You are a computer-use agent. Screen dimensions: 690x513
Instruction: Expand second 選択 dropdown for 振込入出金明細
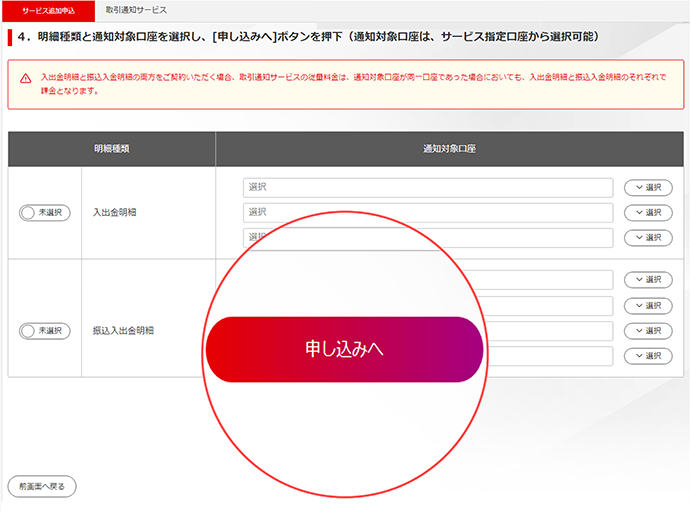[x=647, y=305]
